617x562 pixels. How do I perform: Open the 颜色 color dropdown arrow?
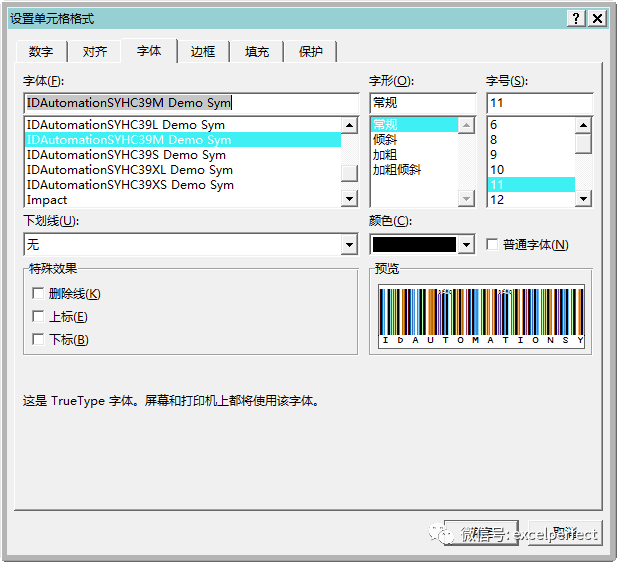tap(466, 245)
